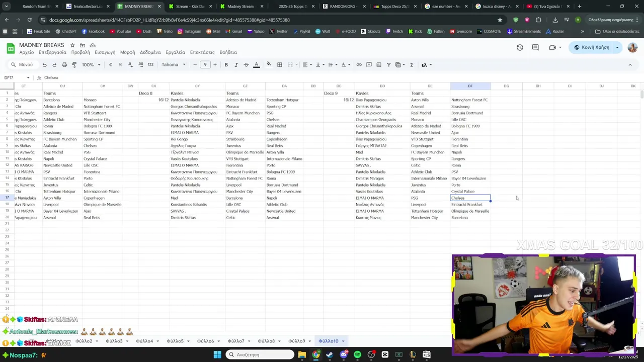This screenshot has height=362, width=644.
Task: Open Tahoma font dropdown
Action: click(174, 65)
